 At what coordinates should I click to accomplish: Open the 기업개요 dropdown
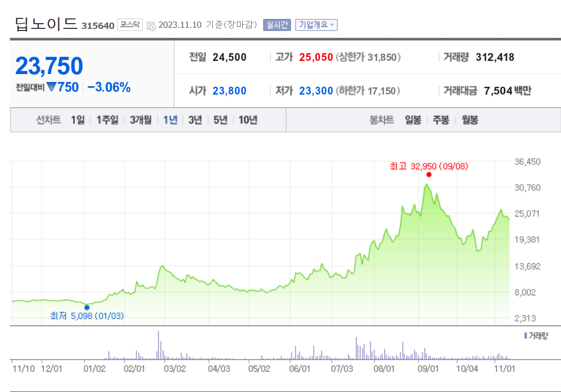[x=316, y=25]
